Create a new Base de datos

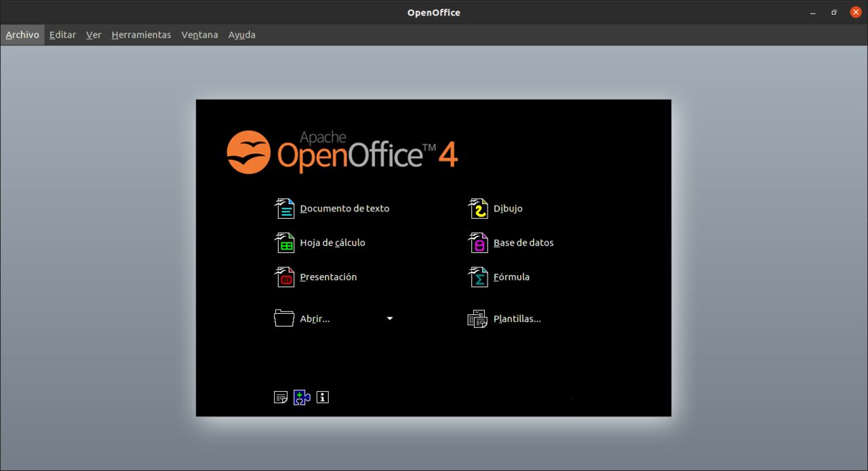click(524, 243)
